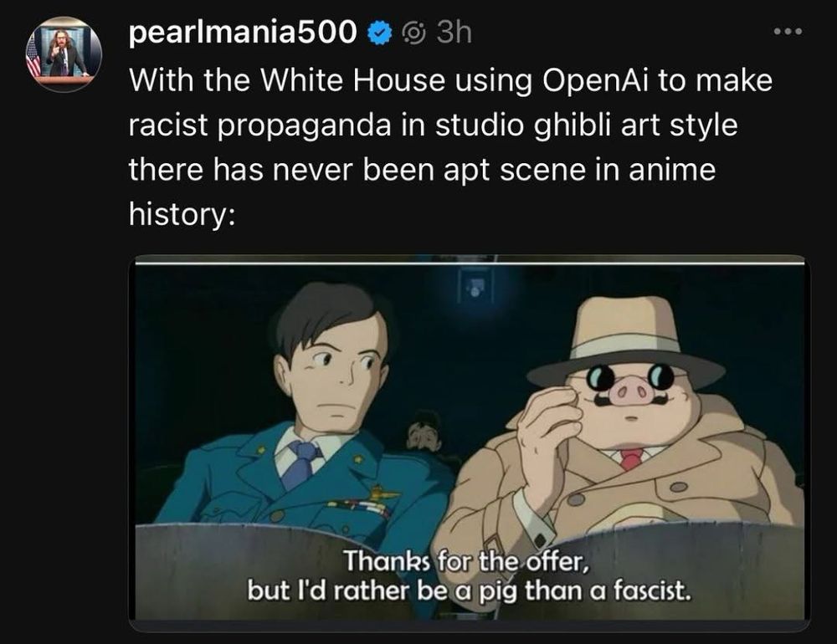837x644 pixels.
Task: Click "White House" in the post caption
Action: point(352,80)
